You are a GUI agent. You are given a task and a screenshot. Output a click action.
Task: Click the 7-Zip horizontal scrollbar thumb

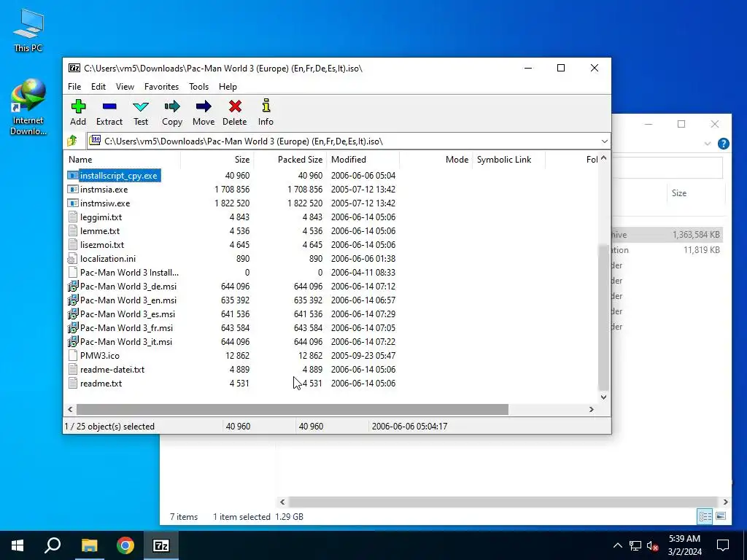[x=293, y=410]
